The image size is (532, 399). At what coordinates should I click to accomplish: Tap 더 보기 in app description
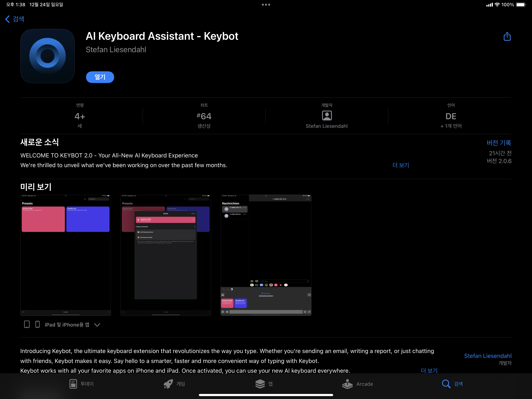(429, 371)
